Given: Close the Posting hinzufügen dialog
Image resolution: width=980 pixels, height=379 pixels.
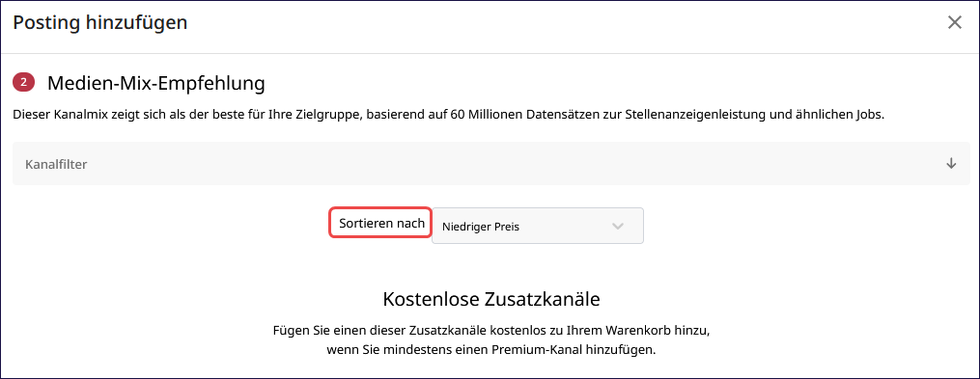Looking at the screenshot, I should (954, 23).
